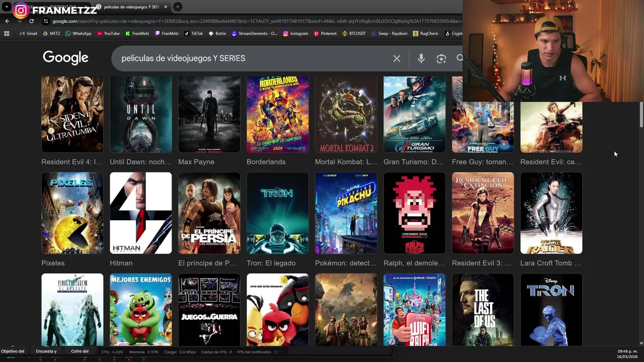Open the YouTube bookmark

tap(108, 34)
